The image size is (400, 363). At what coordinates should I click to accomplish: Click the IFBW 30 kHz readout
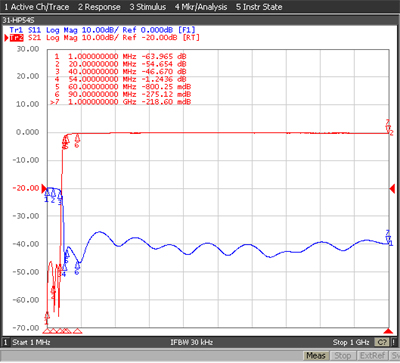[191, 342]
